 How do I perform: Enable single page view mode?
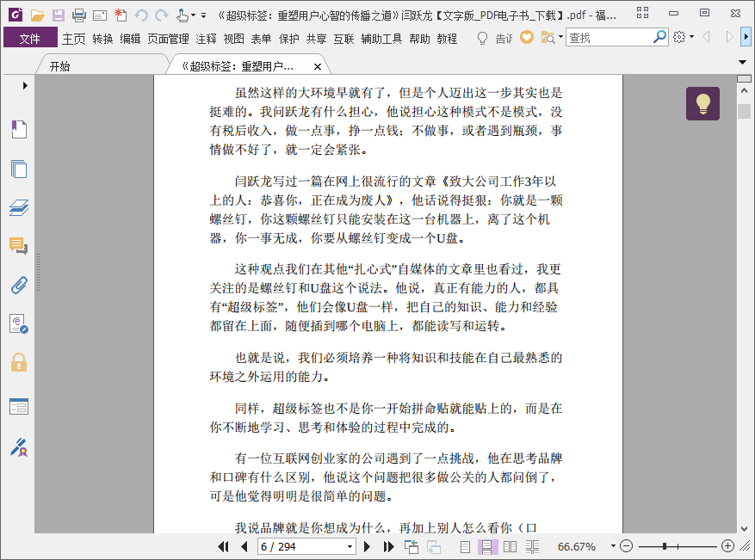point(465,547)
